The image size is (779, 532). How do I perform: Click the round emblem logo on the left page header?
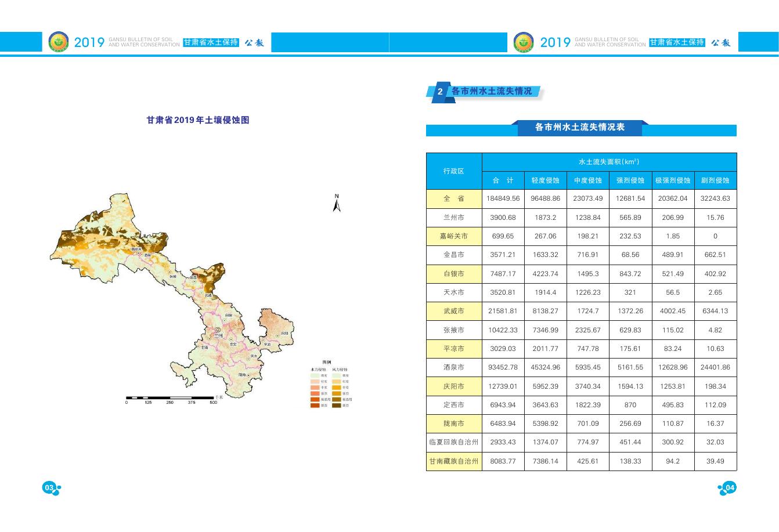(x=58, y=42)
